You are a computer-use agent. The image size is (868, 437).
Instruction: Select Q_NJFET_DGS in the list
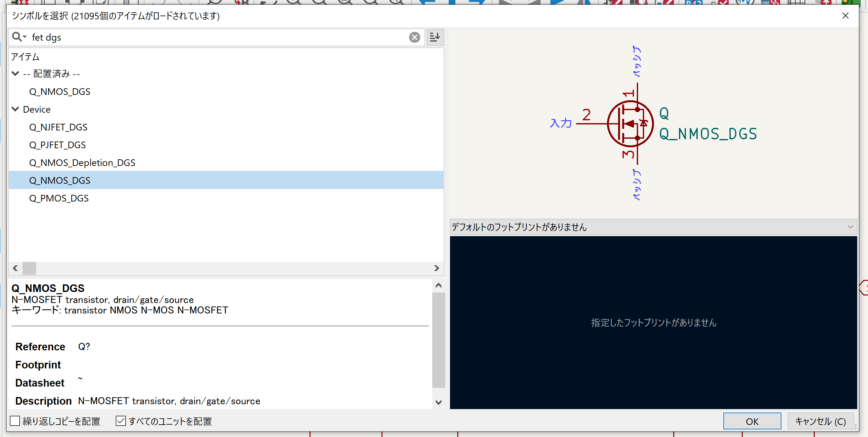(x=58, y=127)
